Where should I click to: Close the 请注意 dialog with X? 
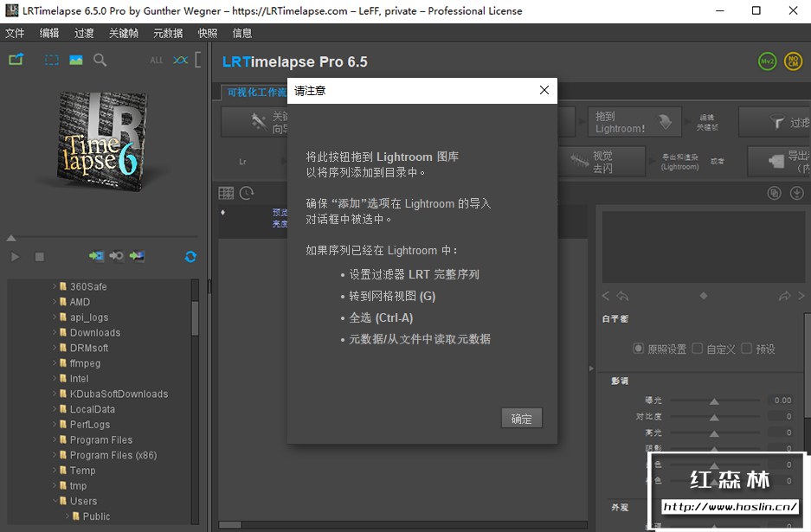pos(544,91)
